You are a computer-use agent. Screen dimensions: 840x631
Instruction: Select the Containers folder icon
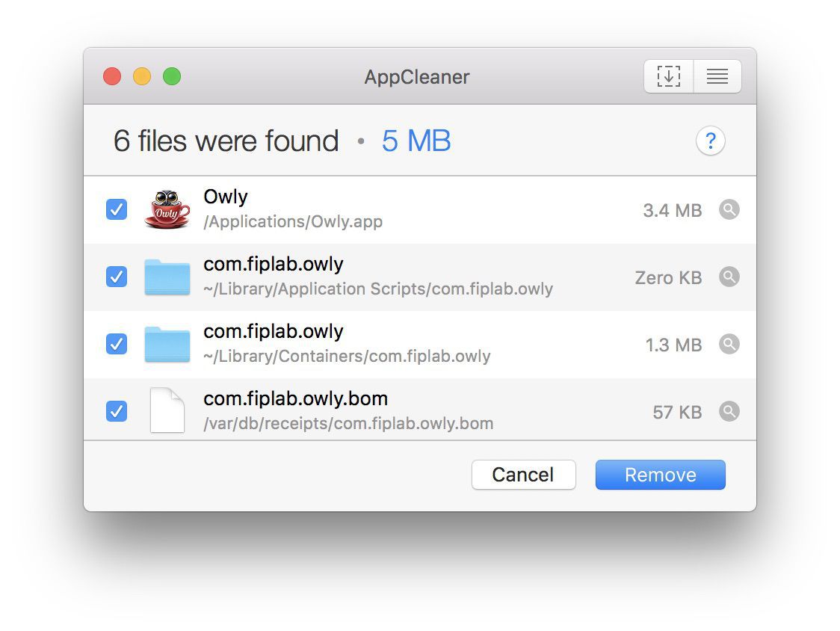167,344
